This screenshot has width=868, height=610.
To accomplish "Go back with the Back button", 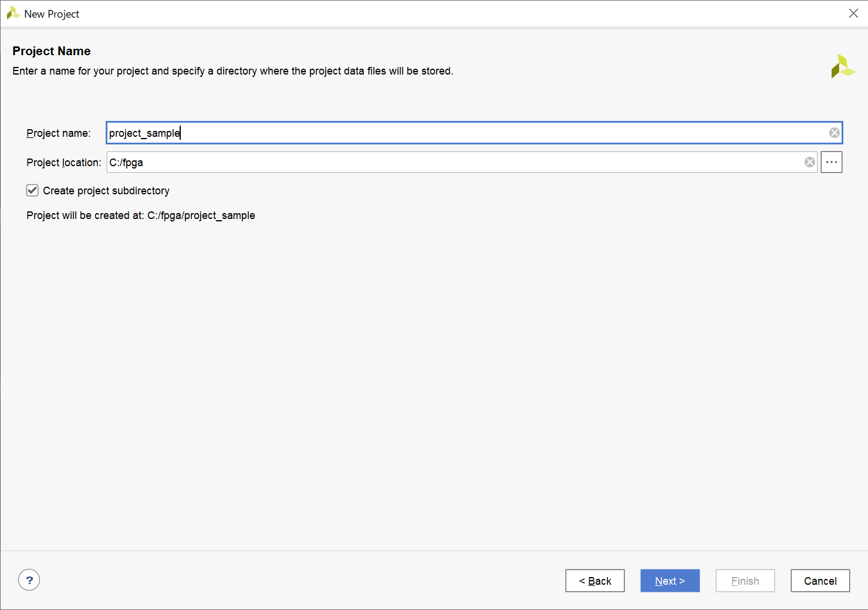I will 595,581.
